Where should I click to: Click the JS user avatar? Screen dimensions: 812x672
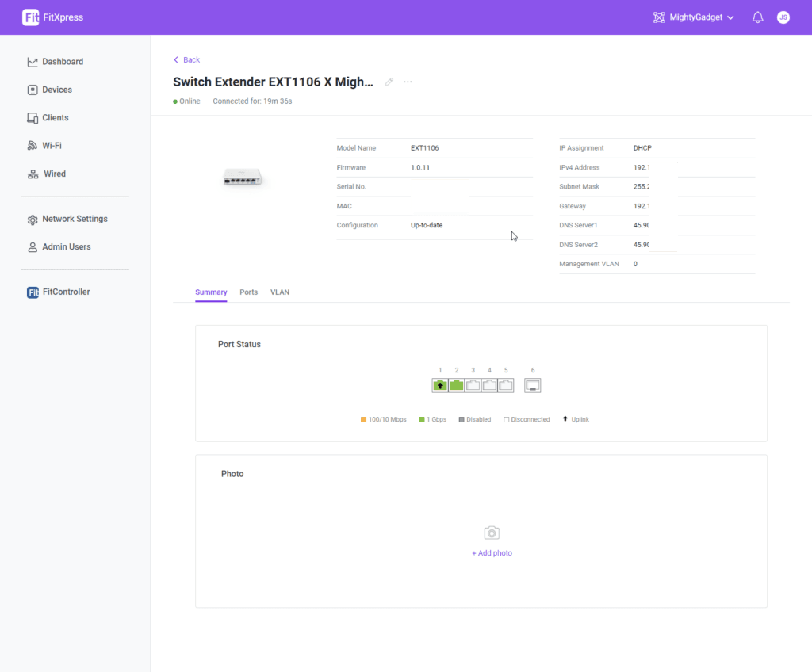(783, 17)
